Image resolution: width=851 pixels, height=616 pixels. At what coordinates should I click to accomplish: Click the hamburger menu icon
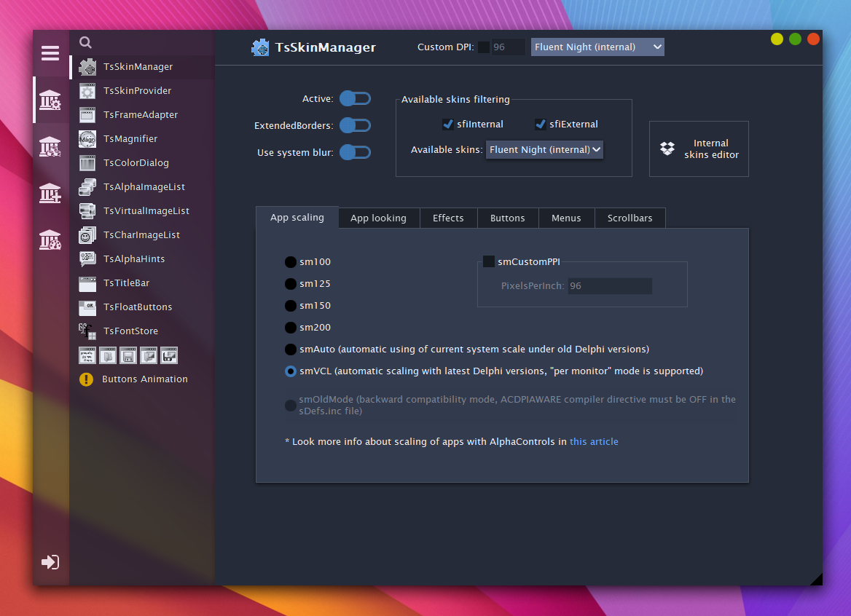(50, 53)
